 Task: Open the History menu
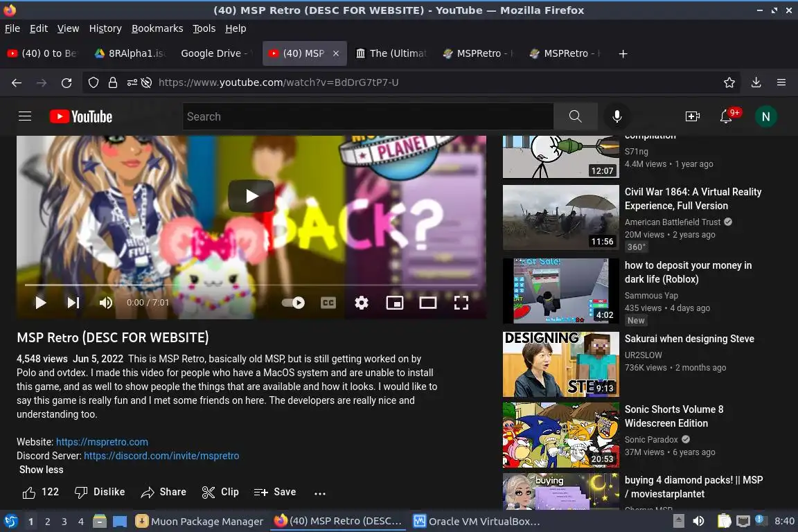coord(105,28)
